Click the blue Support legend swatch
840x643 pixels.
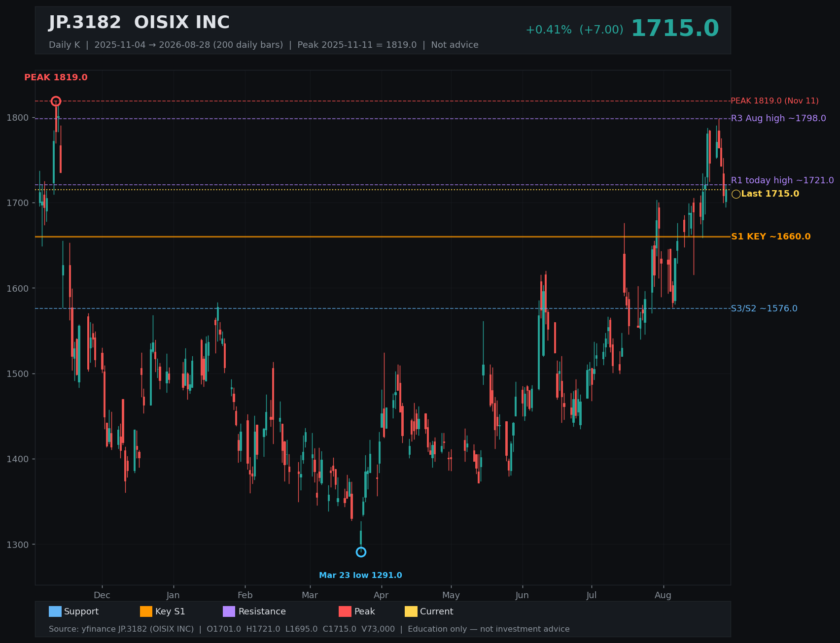[55, 611]
